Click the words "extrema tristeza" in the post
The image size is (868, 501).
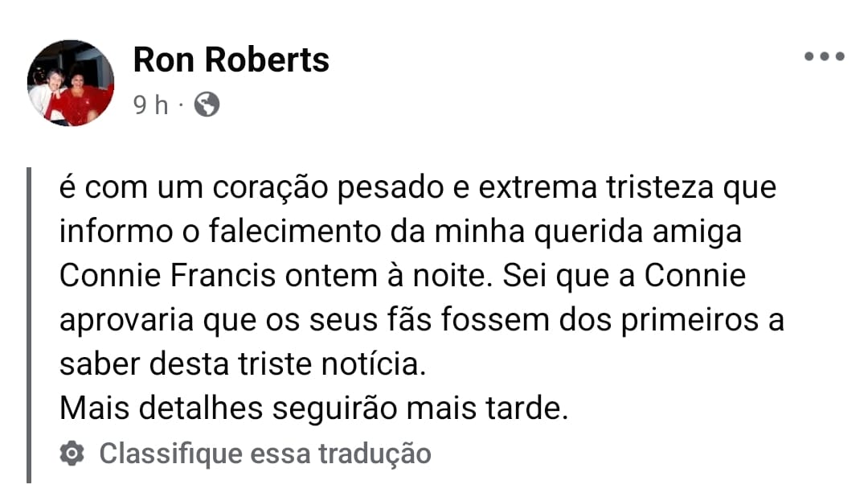pyautogui.click(x=596, y=187)
